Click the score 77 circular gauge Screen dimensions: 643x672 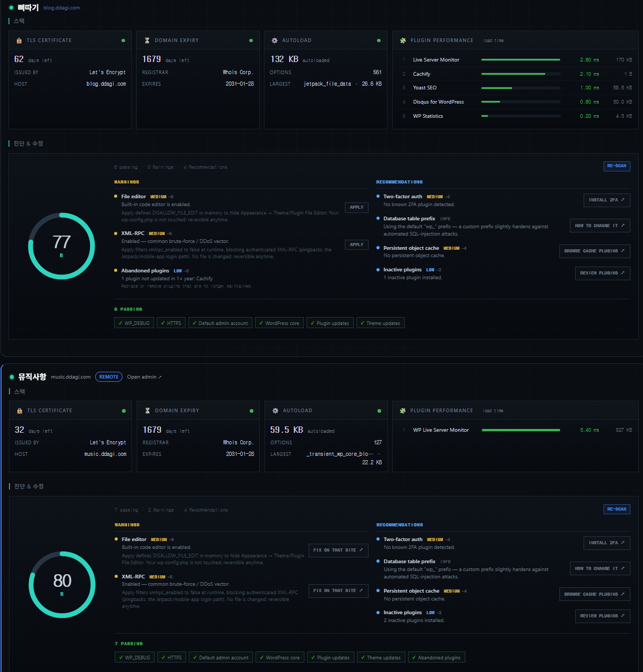(62, 246)
